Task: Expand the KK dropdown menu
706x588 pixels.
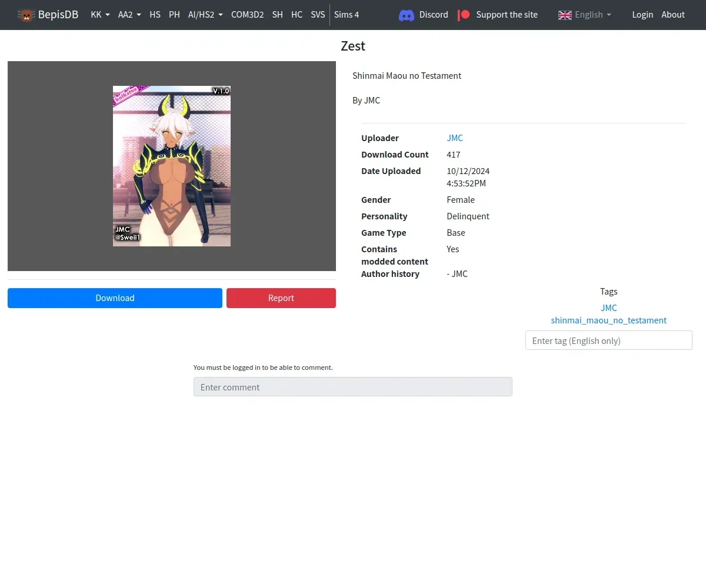Action: pyautogui.click(x=101, y=15)
